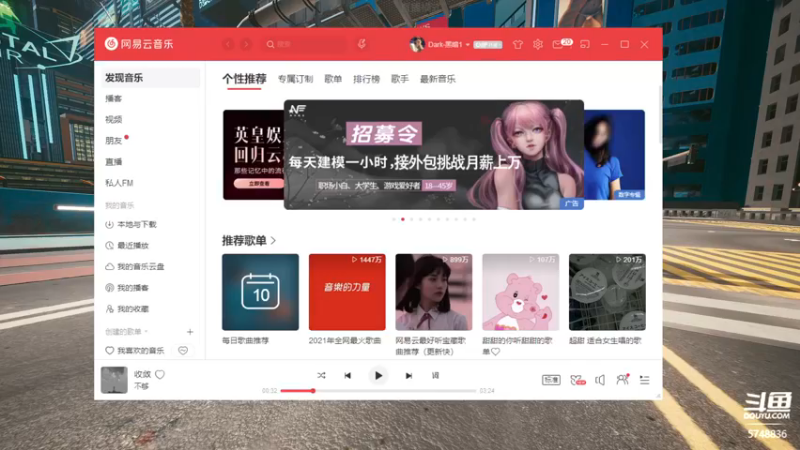Open the 歌单 tab
800x450 pixels.
pyautogui.click(x=333, y=79)
